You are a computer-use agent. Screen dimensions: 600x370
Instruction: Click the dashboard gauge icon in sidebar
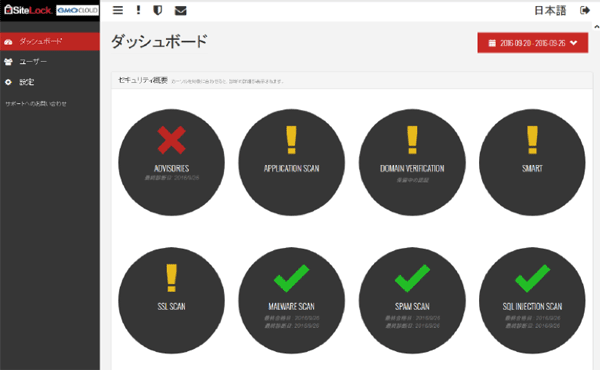(8, 42)
